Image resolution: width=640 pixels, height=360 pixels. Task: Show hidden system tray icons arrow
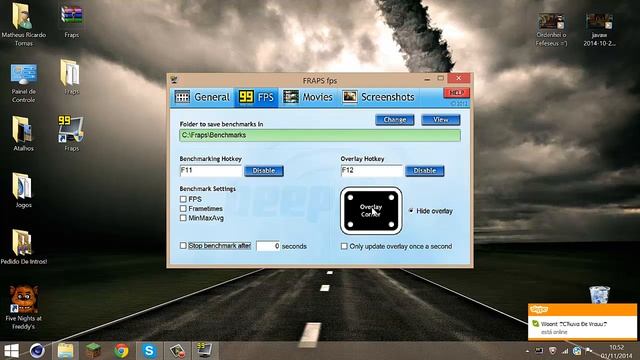point(527,351)
